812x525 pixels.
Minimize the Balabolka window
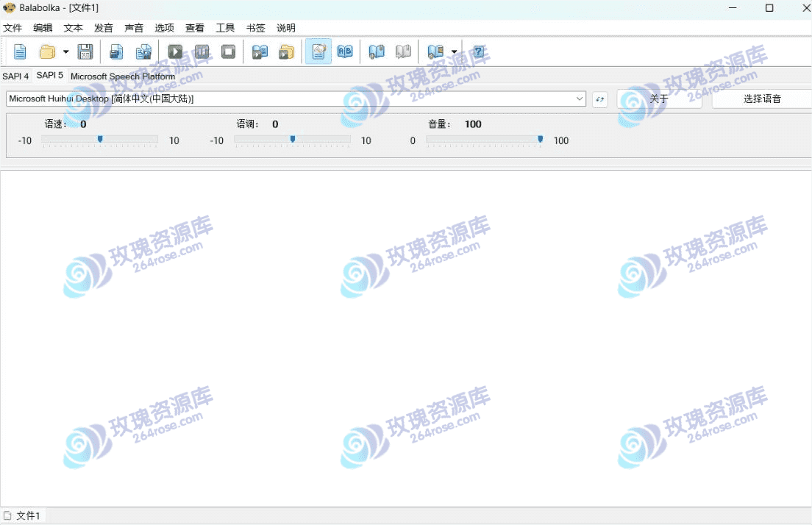(733, 8)
